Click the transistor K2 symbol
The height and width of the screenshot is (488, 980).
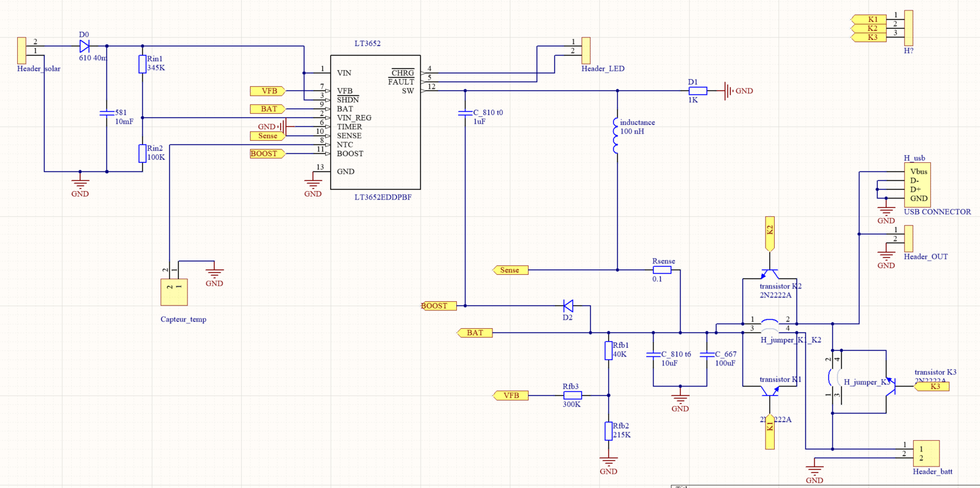tap(770, 273)
